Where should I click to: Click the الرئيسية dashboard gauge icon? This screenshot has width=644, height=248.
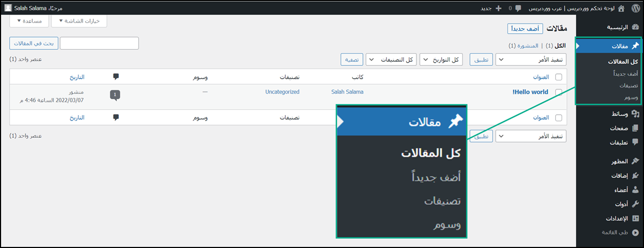click(635, 27)
